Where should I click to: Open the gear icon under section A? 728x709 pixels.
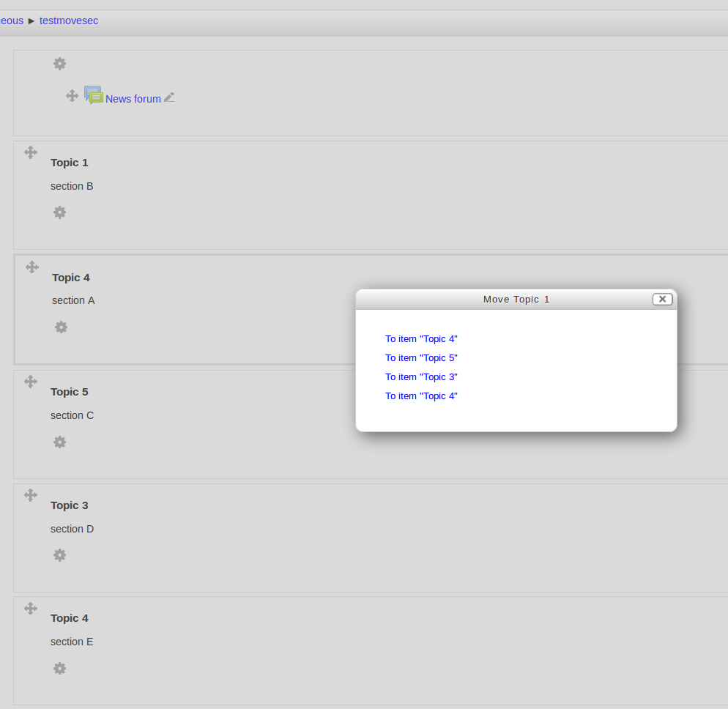tap(62, 327)
